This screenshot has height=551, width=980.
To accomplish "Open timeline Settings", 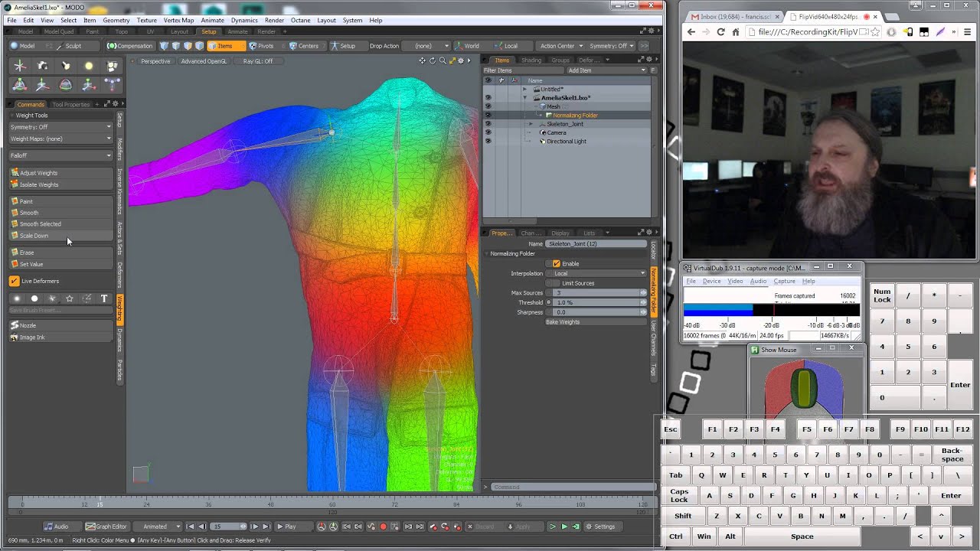I will coord(600,527).
